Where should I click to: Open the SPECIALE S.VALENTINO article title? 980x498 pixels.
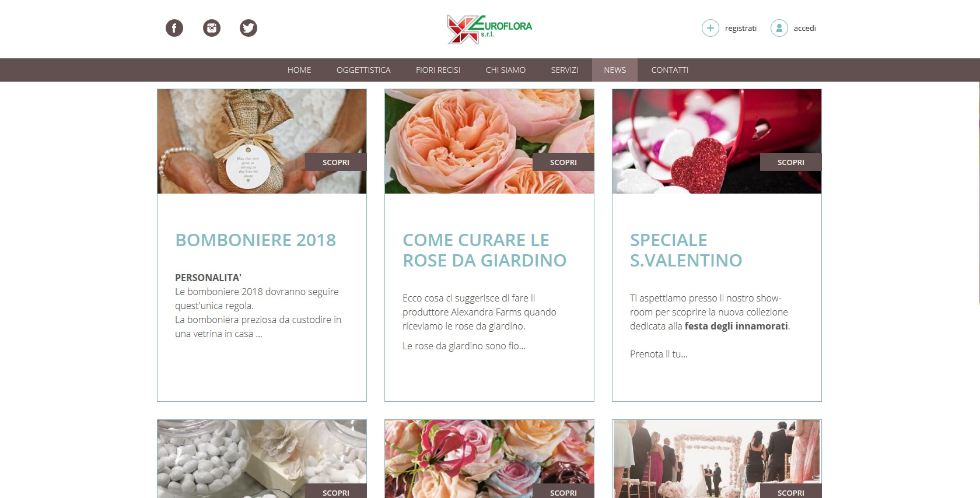[686, 250]
